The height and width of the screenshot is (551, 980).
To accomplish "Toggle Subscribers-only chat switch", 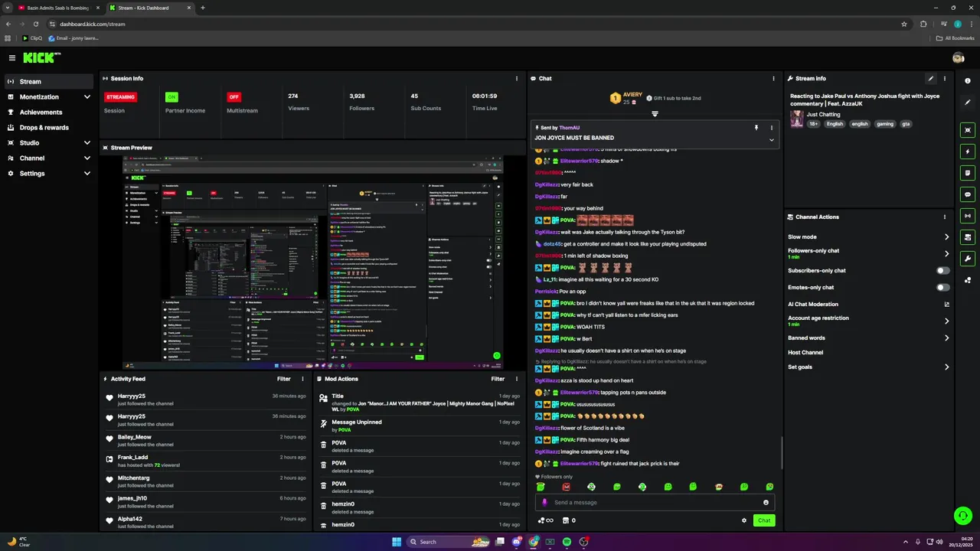I will pyautogui.click(x=943, y=270).
